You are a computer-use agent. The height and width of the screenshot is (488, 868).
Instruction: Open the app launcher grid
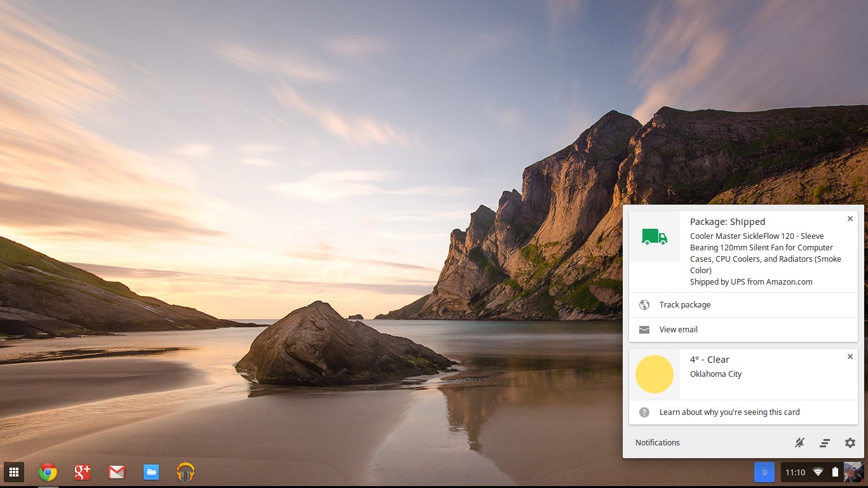pyautogui.click(x=13, y=472)
